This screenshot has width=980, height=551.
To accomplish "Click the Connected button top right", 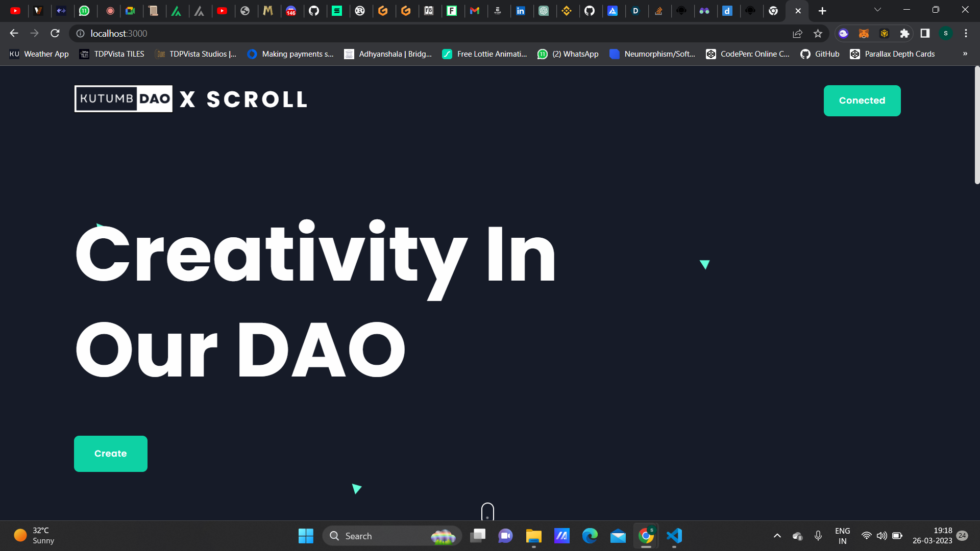I will click(862, 100).
